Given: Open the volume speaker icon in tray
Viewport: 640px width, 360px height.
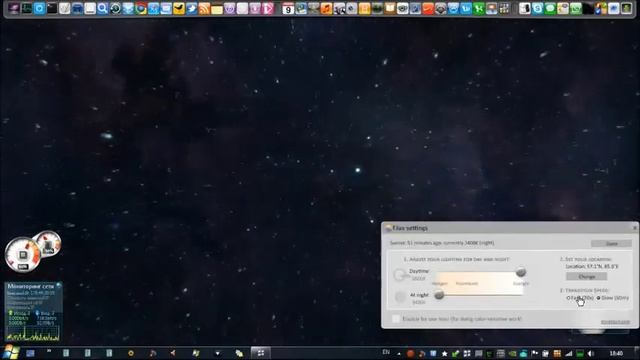Looking at the screenshot, I should tap(591, 353).
